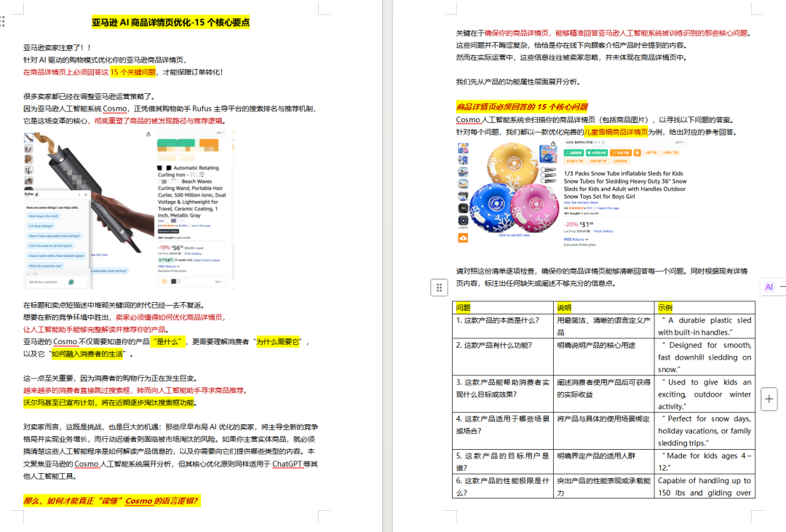The height and width of the screenshot is (532, 786).
Task: Click the 'Is it dual voltage?' suggestion chip
Action: point(41,226)
